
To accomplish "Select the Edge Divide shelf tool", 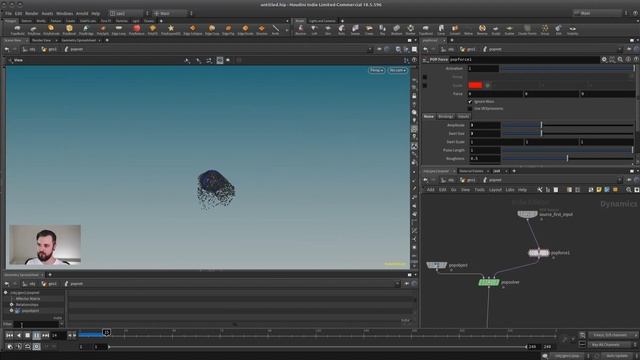I will (x=245, y=29).
